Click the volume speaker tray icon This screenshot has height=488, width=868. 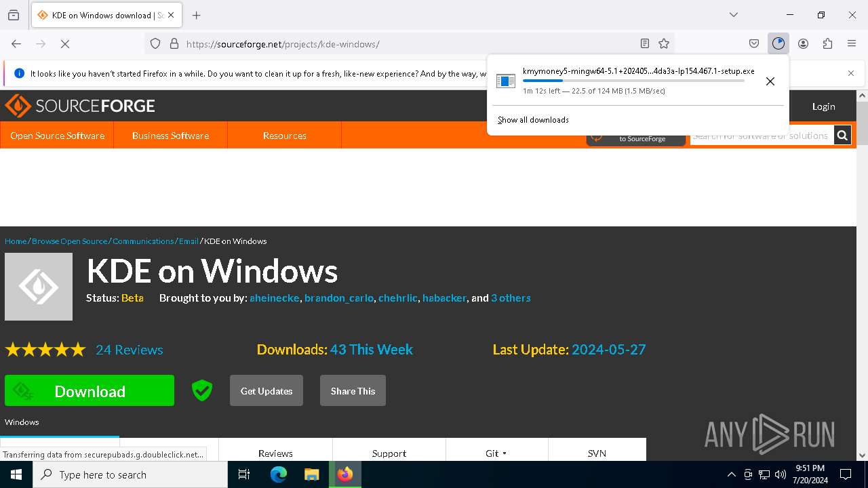(781, 474)
